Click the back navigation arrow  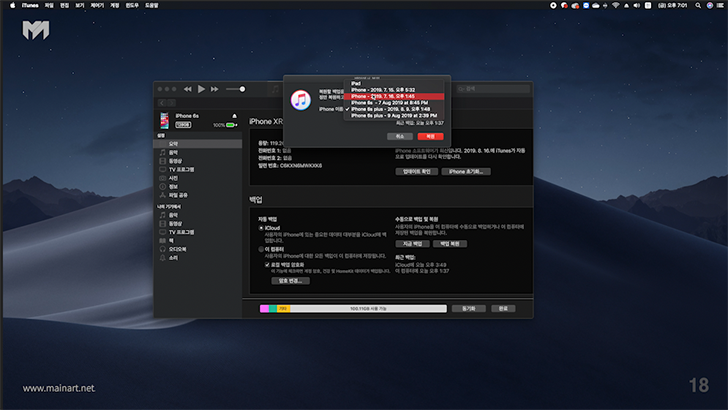tap(162, 103)
